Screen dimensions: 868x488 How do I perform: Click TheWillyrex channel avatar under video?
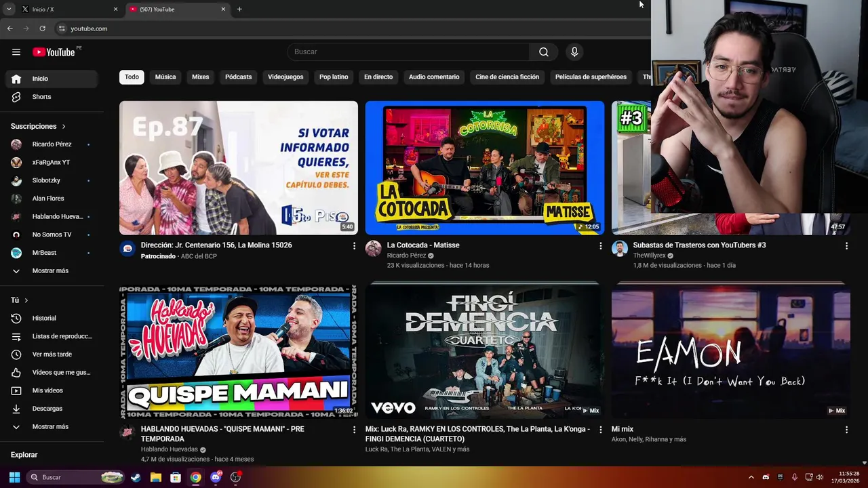point(620,249)
